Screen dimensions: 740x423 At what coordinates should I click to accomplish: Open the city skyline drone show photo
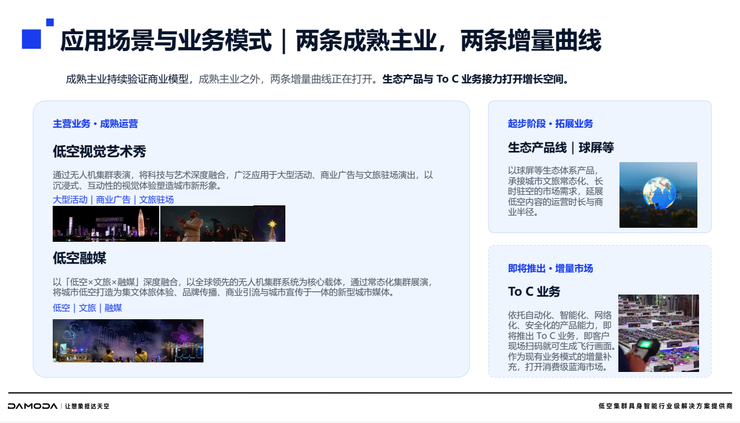106,224
